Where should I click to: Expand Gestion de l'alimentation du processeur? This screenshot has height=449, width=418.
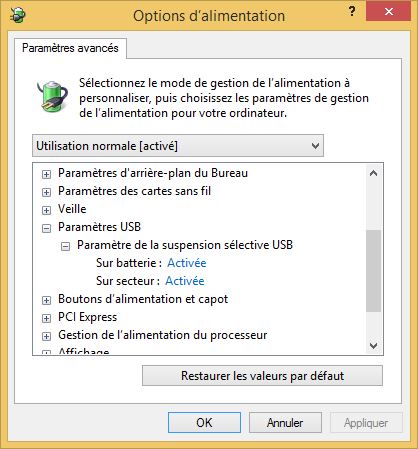(46, 336)
